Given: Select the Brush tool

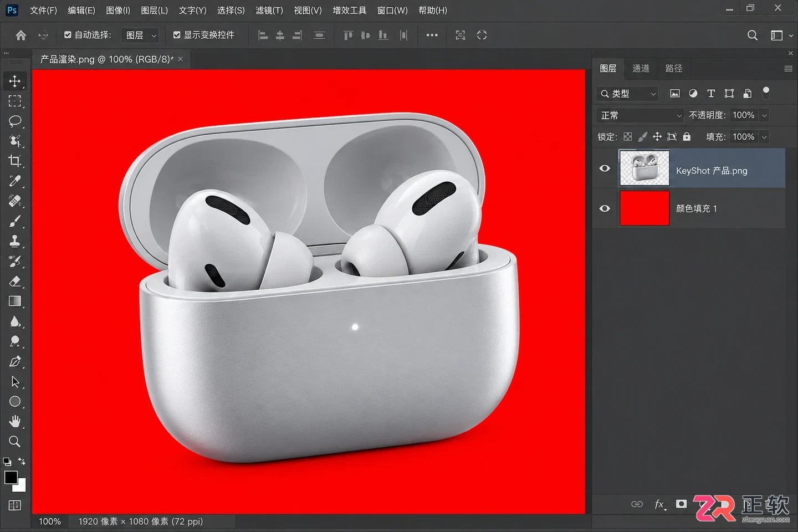Looking at the screenshot, I should tap(15, 221).
